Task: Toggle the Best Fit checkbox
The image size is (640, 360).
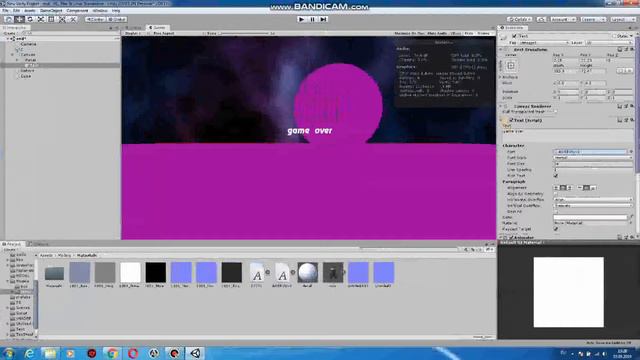Action: [x=556, y=211]
